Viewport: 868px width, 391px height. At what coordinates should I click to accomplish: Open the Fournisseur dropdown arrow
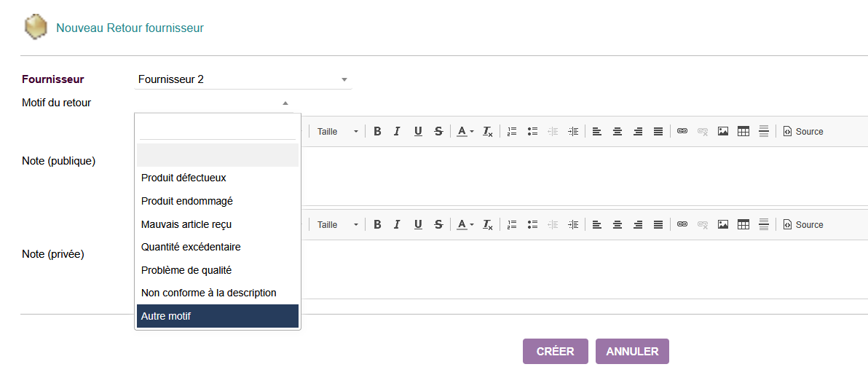click(x=344, y=79)
